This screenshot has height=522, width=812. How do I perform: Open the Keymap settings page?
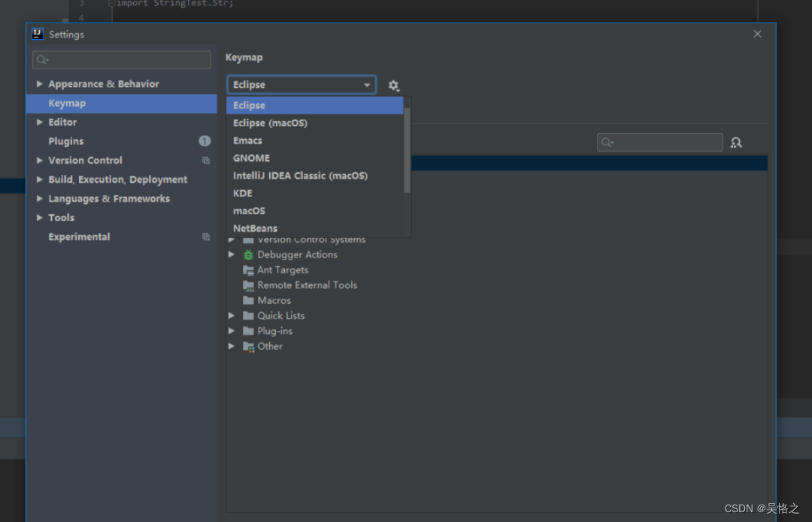click(x=122, y=104)
